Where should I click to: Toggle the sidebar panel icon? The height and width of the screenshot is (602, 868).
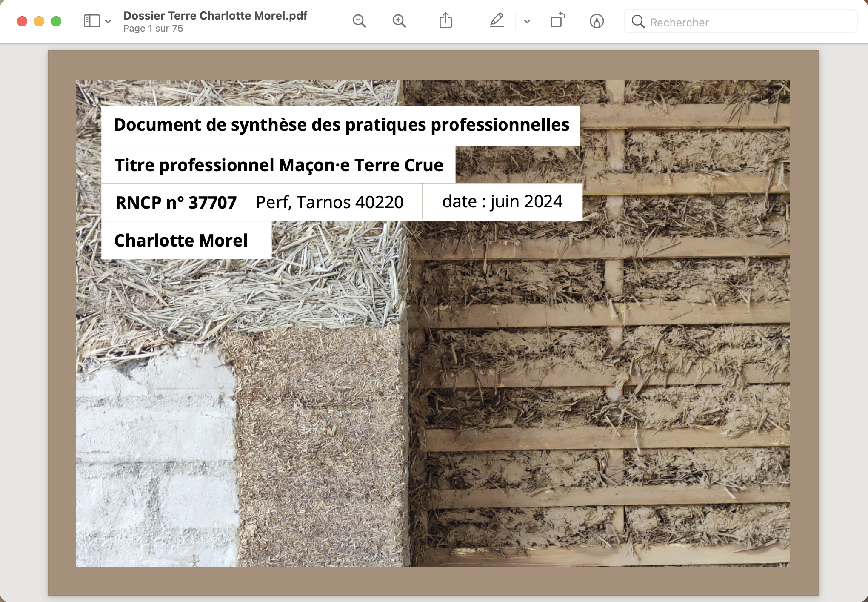pyautogui.click(x=91, y=21)
